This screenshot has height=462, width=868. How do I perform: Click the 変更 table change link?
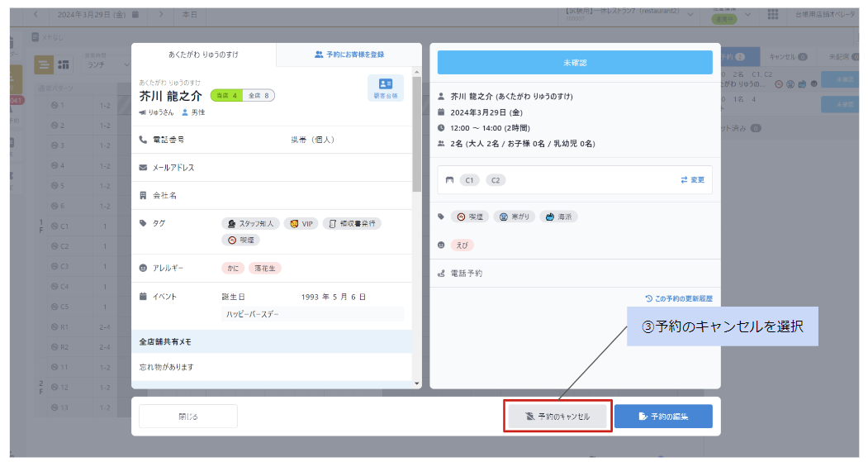pos(692,179)
